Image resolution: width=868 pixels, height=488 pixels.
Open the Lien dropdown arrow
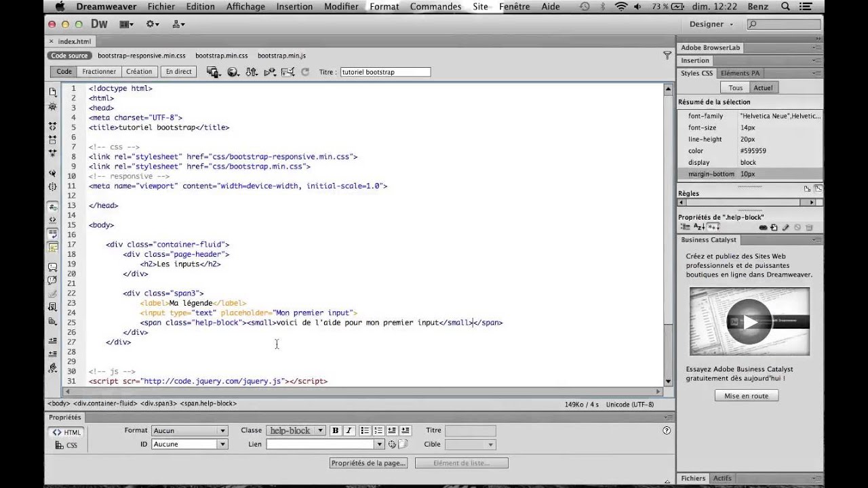pos(379,445)
